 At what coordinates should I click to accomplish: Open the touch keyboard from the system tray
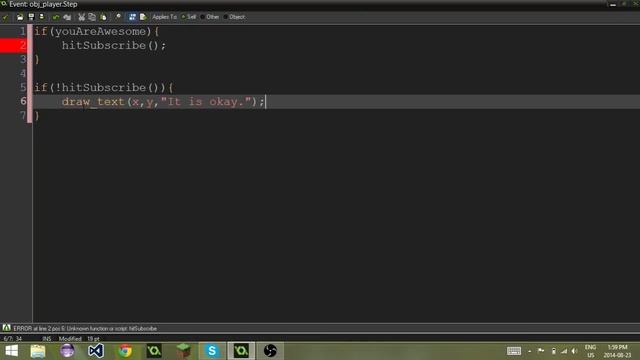point(514,351)
